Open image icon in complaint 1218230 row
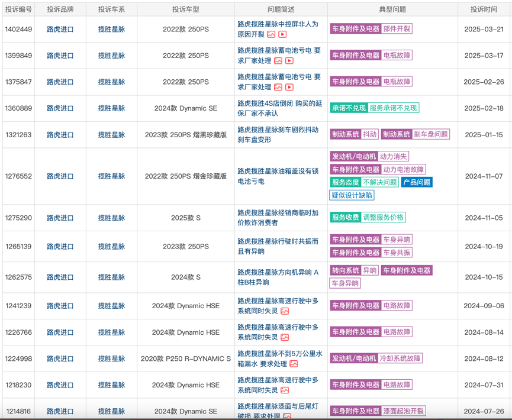The height and width of the screenshot is (420, 512). [285, 390]
